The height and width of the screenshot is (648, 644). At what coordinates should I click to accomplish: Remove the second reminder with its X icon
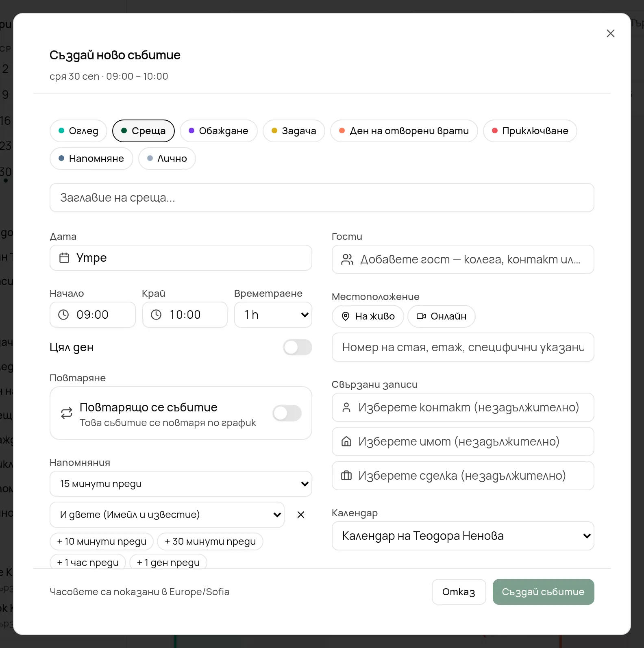click(301, 515)
